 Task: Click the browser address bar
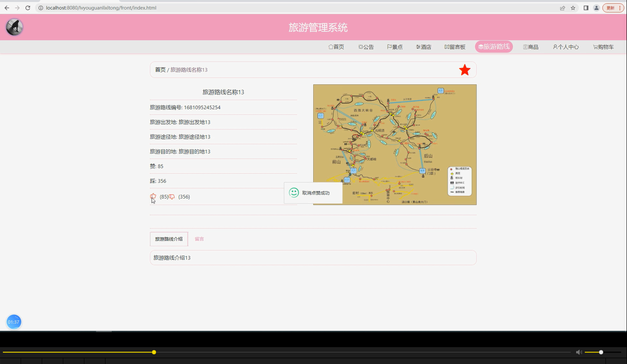coord(165,7)
